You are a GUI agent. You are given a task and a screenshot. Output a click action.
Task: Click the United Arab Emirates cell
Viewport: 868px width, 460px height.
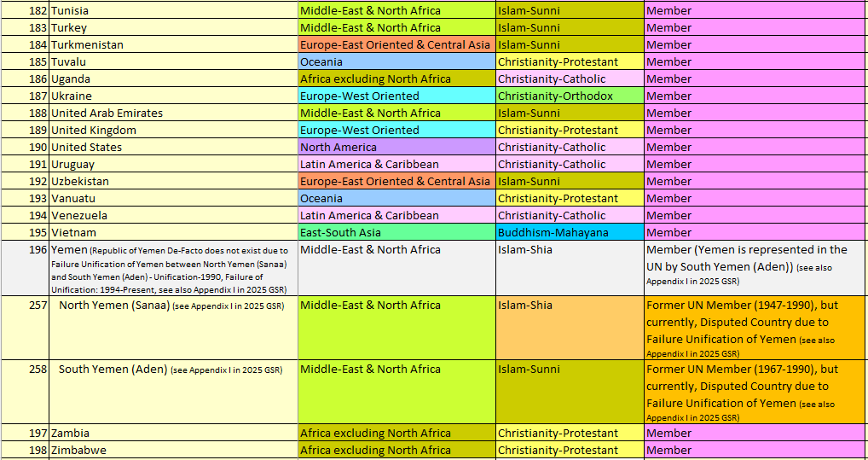point(174,113)
